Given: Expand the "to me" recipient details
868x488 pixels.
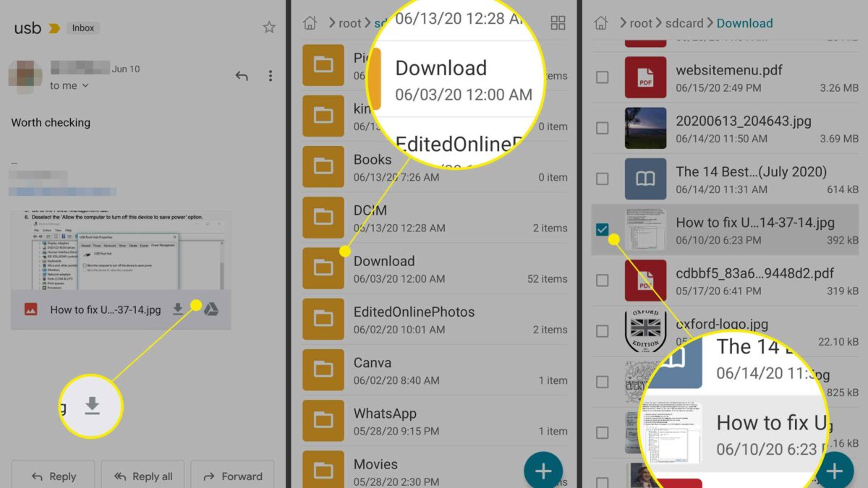Looking at the screenshot, I should pos(69,85).
